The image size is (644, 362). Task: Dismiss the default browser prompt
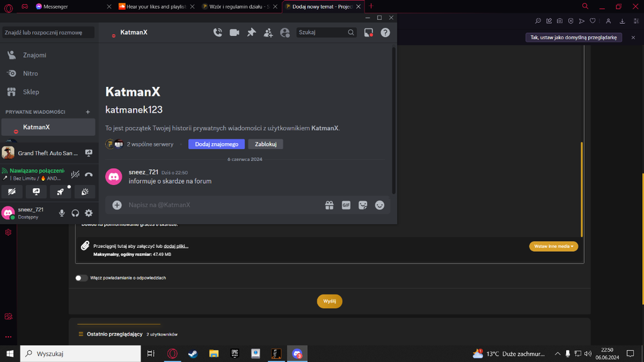tap(633, 37)
